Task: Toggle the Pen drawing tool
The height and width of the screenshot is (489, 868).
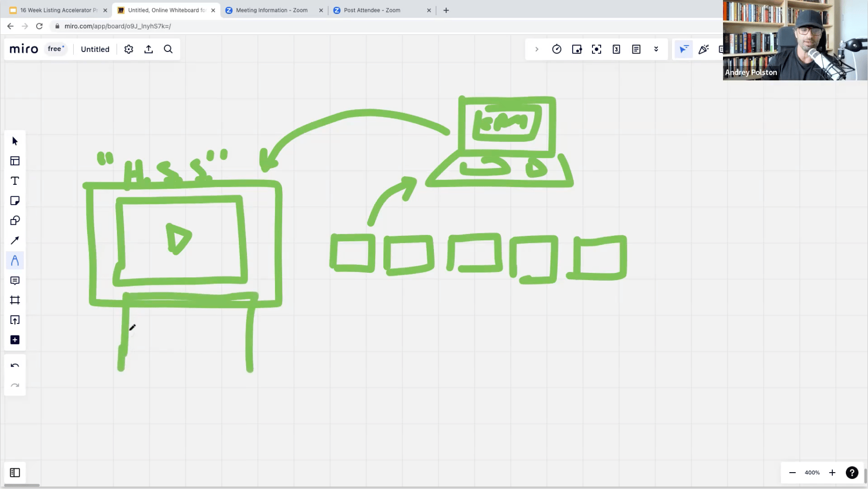Action: (15, 260)
